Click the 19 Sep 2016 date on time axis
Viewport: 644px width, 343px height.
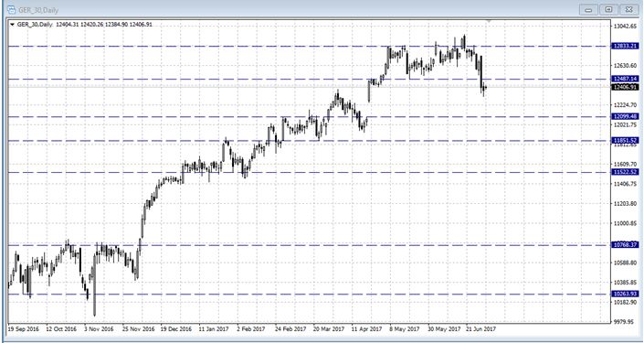[24, 329]
